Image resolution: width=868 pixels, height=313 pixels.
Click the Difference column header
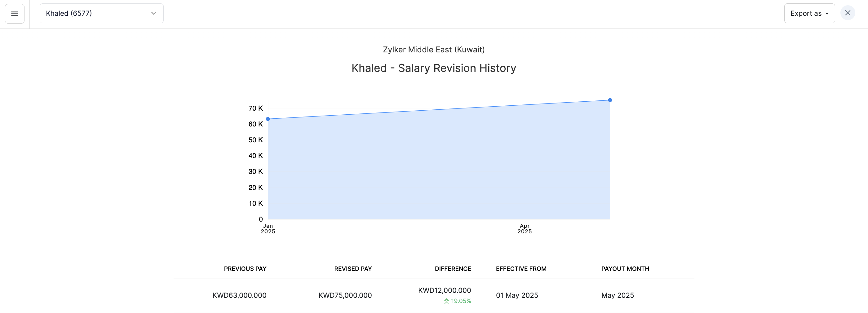pyautogui.click(x=453, y=268)
